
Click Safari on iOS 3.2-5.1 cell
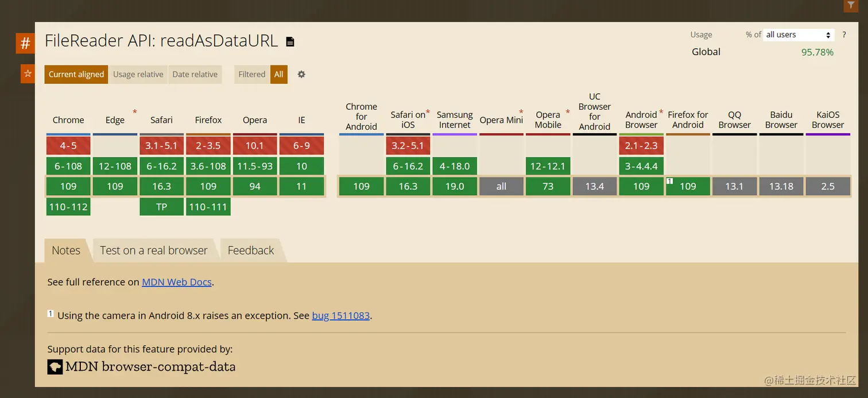[408, 146]
